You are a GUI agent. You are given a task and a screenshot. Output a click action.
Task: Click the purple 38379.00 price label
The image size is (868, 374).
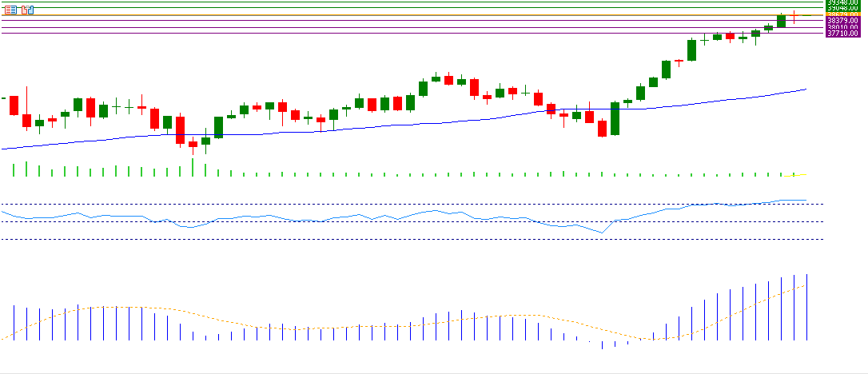point(842,21)
